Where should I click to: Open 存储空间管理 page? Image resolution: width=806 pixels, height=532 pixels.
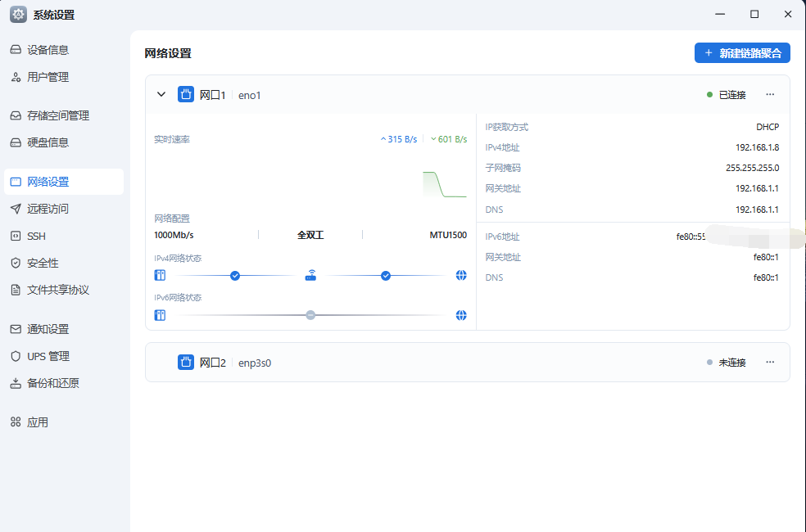click(64, 115)
